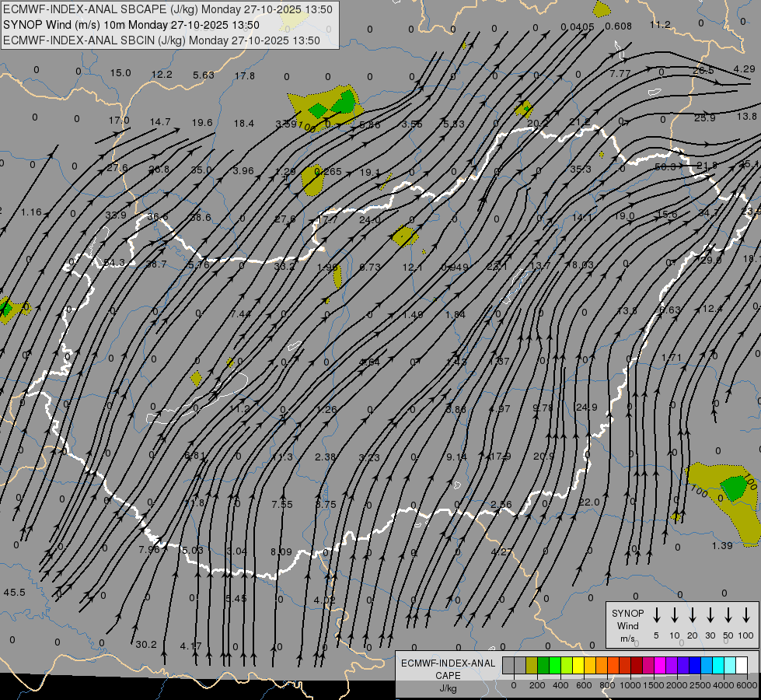Click the ECMWF-INDEX-ANAL SBCAPE title line
The image size is (761, 700).
168,9
